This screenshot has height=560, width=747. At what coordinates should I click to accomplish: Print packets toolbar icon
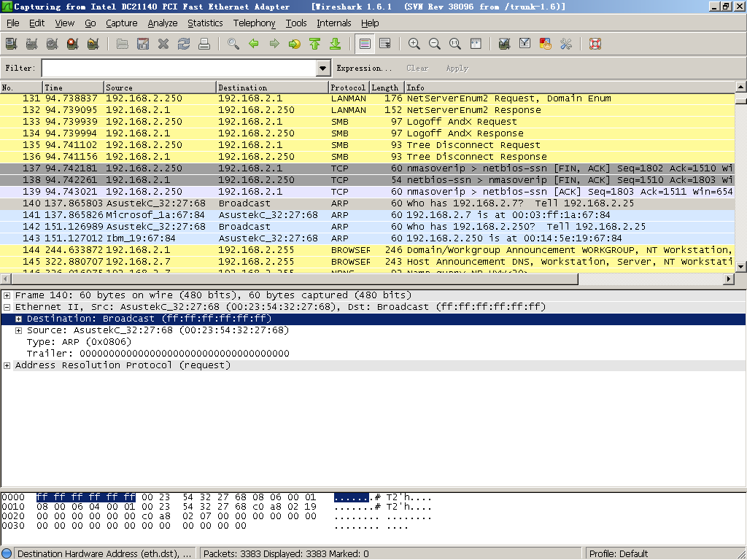204,44
